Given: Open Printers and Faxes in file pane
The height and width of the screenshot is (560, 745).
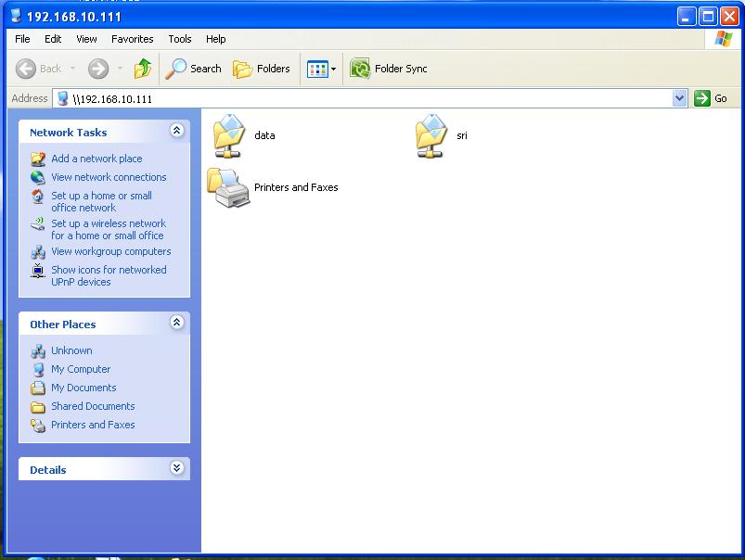Looking at the screenshot, I should click(228, 187).
